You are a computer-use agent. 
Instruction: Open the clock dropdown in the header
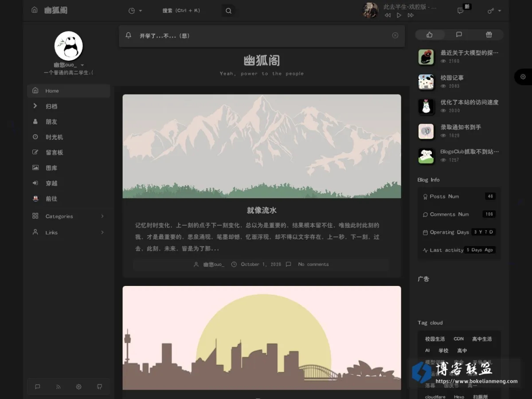[x=135, y=11]
